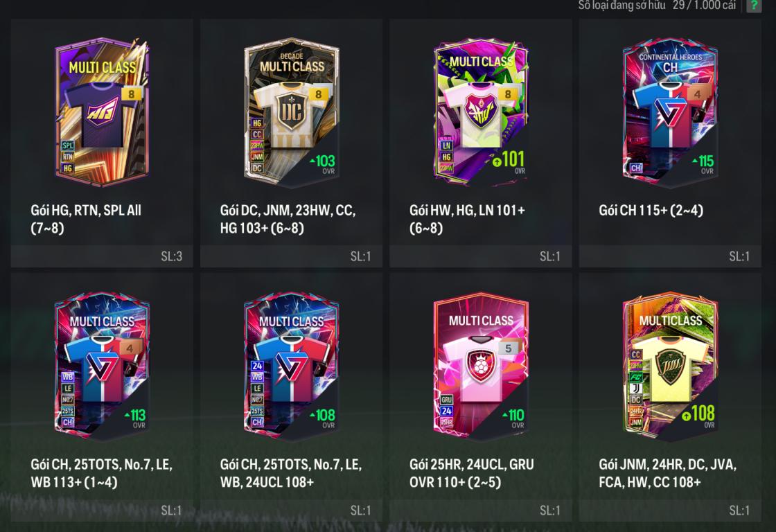
Task: Click the DC shield jersey icon
Action: point(291,114)
